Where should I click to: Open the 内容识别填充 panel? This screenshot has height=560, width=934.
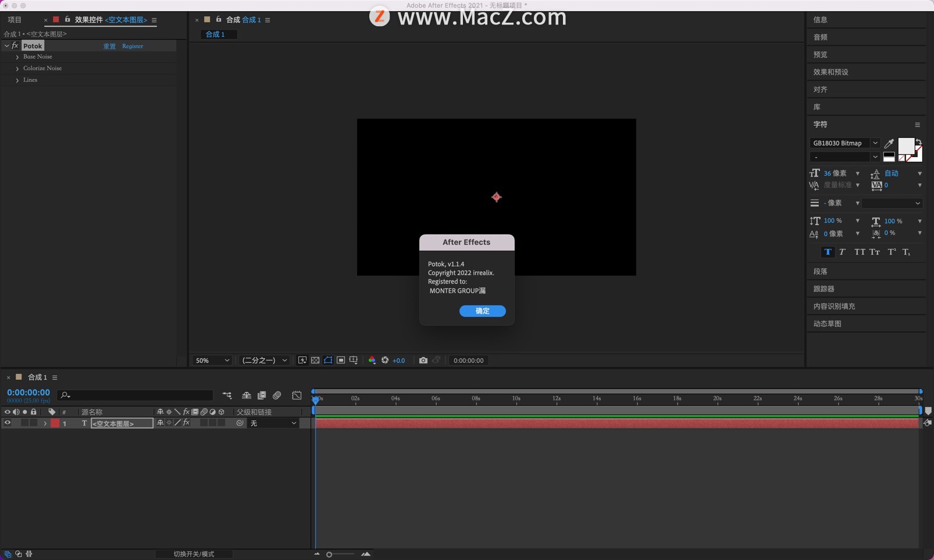point(834,306)
